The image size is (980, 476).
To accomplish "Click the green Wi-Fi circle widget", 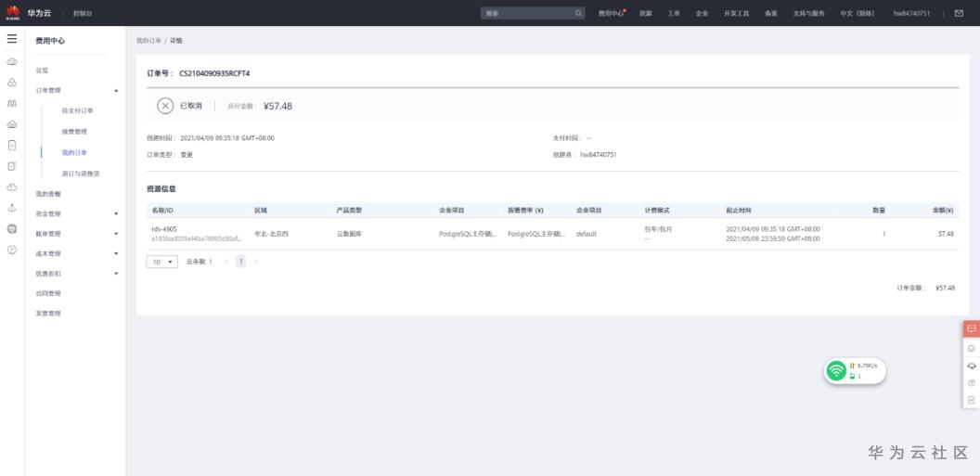I will pyautogui.click(x=836, y=371).
